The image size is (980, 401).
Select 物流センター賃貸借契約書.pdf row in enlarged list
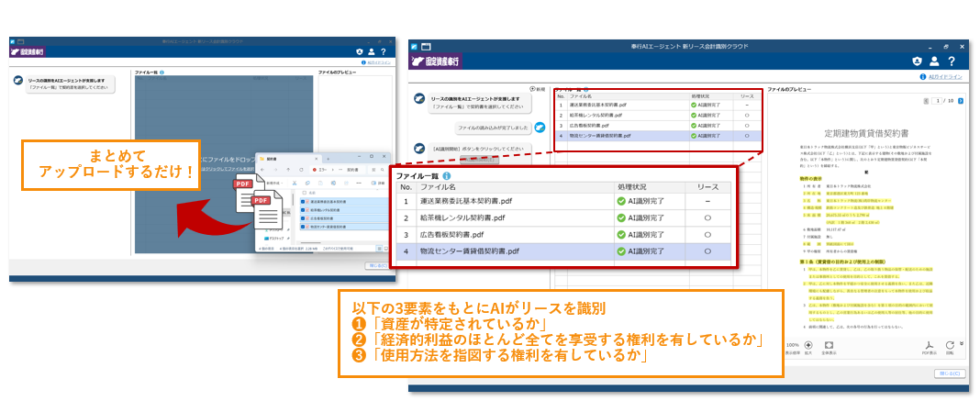[x=470, y=251]
